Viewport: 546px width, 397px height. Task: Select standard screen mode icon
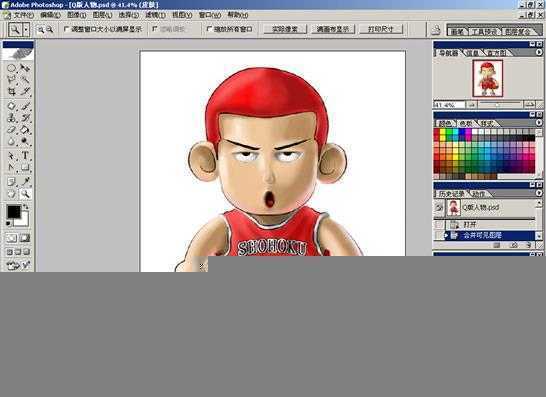click(10, 252)
